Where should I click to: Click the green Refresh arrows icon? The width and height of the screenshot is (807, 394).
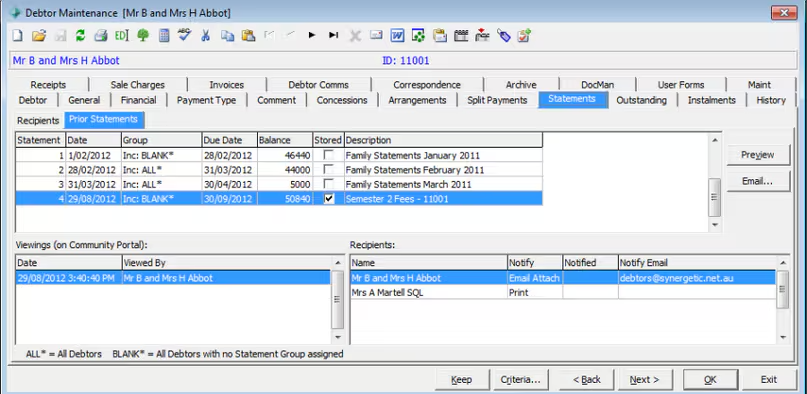[80, 35]
